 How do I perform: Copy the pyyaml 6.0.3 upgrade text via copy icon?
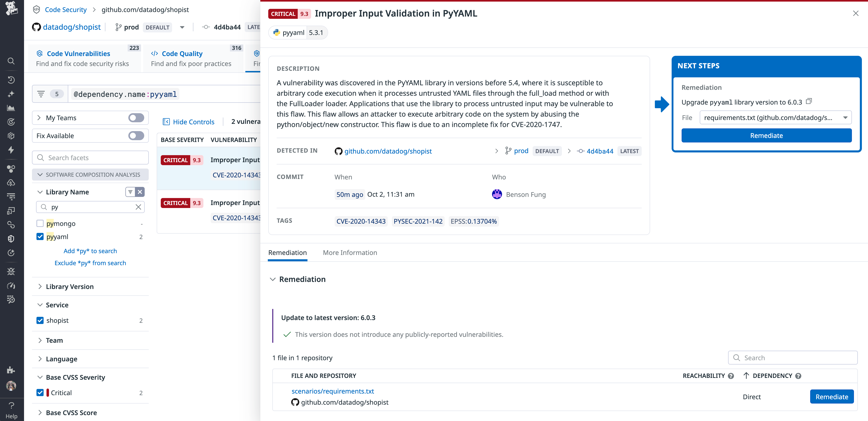[x=809, y=101]
